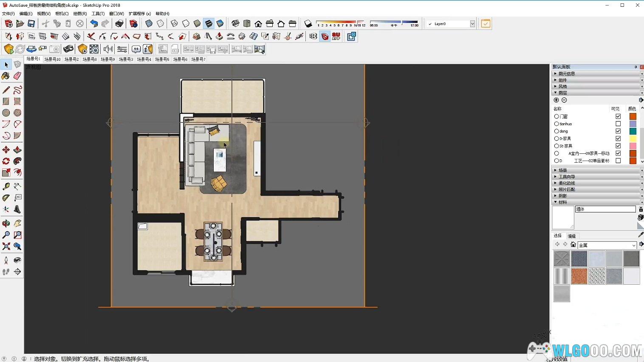This screenshot has height=362, width=644.
Task: Click the Undo arrow in toolbar
Action: coord(94,24)
